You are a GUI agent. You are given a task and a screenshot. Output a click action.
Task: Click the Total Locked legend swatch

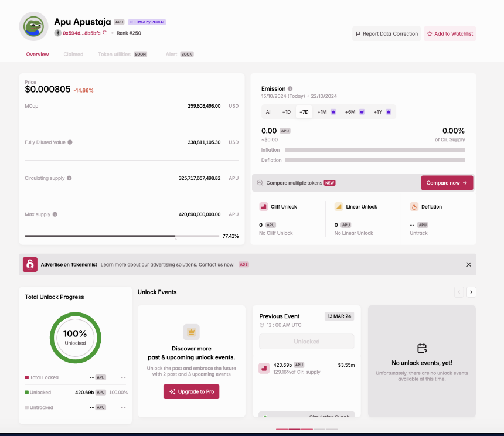[27, 377]
